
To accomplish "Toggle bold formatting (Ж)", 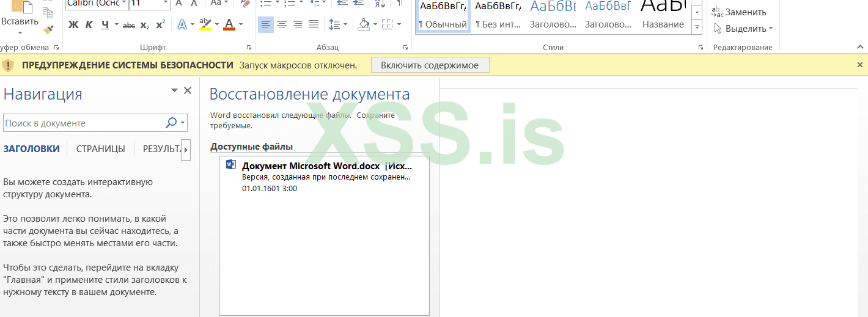I will point(73,25).
